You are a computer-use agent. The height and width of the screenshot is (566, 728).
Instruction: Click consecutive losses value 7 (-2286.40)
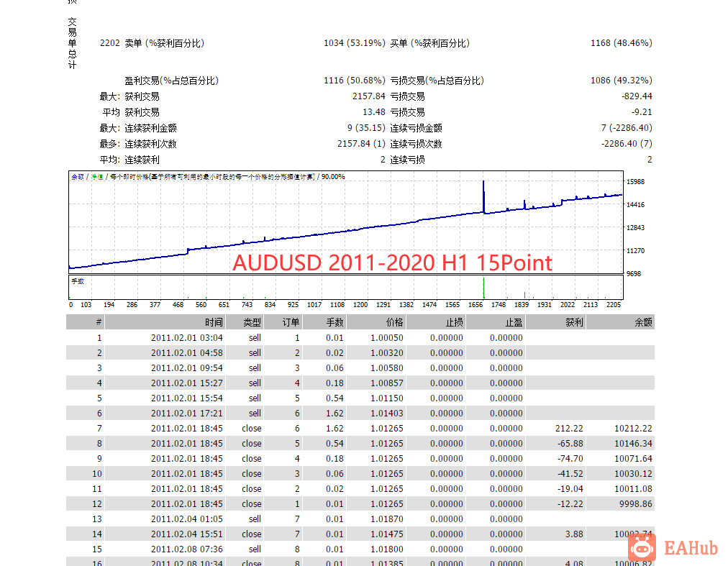(x=627, y=128)
